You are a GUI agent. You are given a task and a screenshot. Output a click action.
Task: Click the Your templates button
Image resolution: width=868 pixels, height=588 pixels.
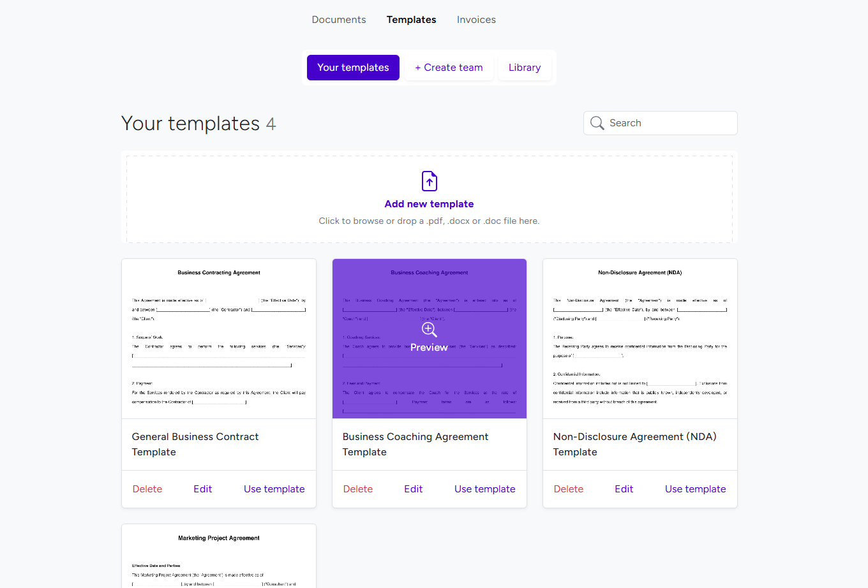353,67
